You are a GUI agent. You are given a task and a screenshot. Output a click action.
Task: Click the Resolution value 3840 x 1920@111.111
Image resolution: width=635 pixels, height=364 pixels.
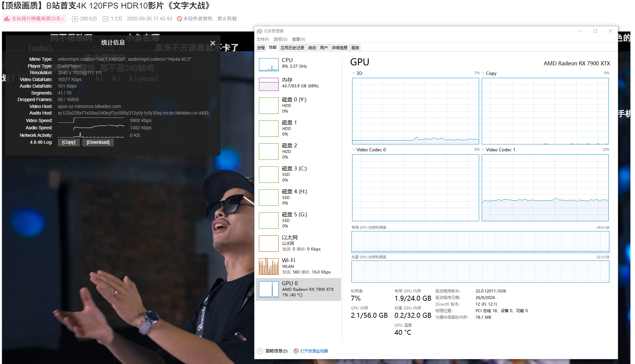point(80,73)
